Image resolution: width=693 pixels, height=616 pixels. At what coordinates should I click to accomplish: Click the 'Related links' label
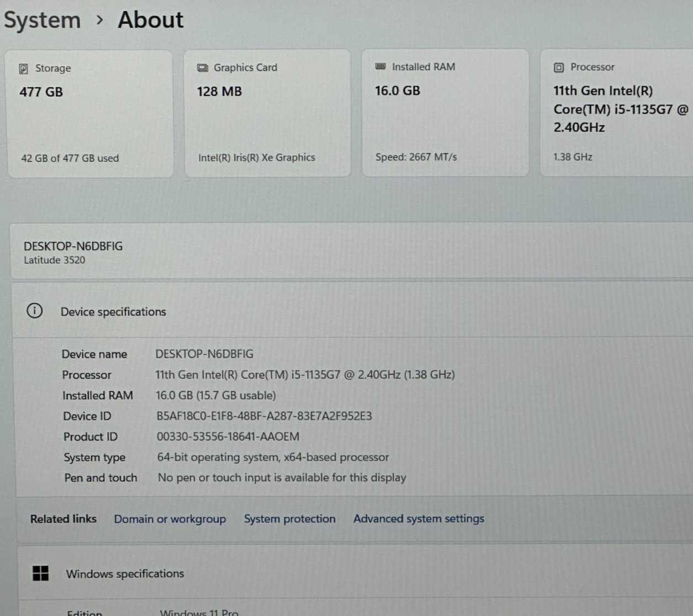coord(64,519)
